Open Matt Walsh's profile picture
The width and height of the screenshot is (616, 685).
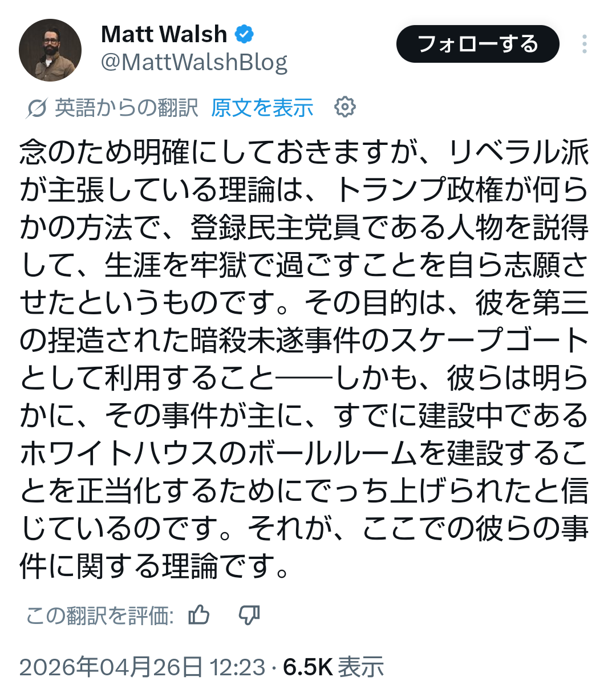pos(50,50)
